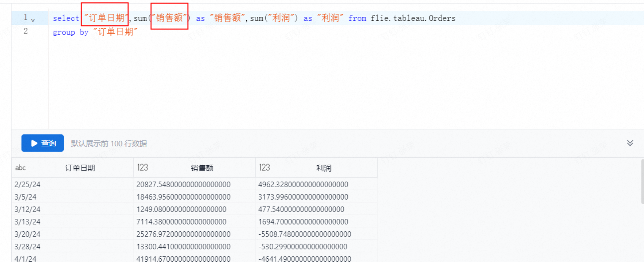Click the -5508.748 profit value cell
Image resolution: width=644 pixels, height=262 pixels.
pos(305,234)
